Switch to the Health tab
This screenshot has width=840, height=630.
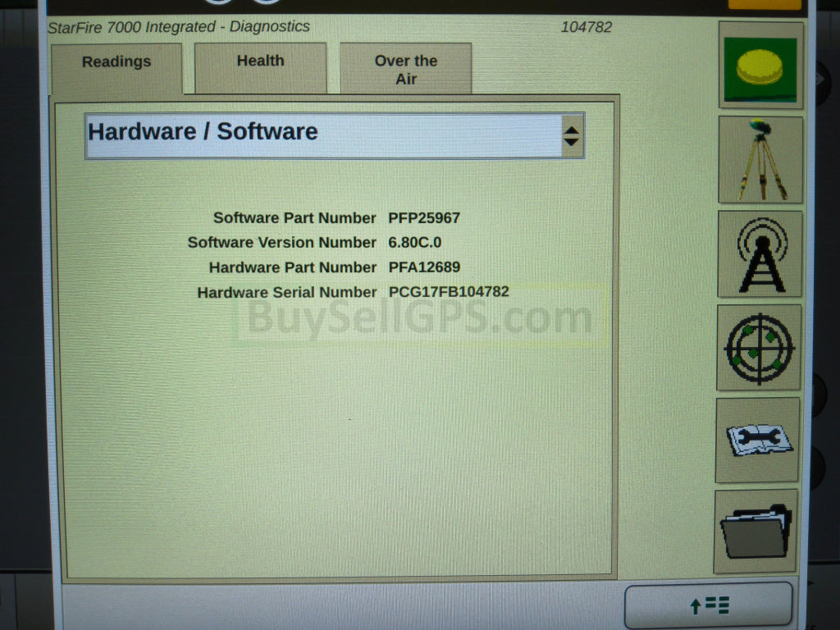[260, 61]
